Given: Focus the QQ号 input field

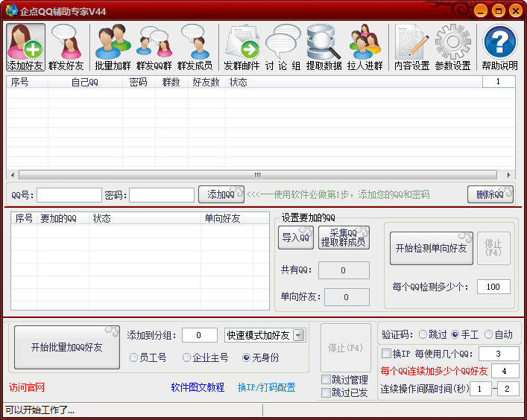Looking at the screenshot, I should pyautogui.click(x=69, y=194).
